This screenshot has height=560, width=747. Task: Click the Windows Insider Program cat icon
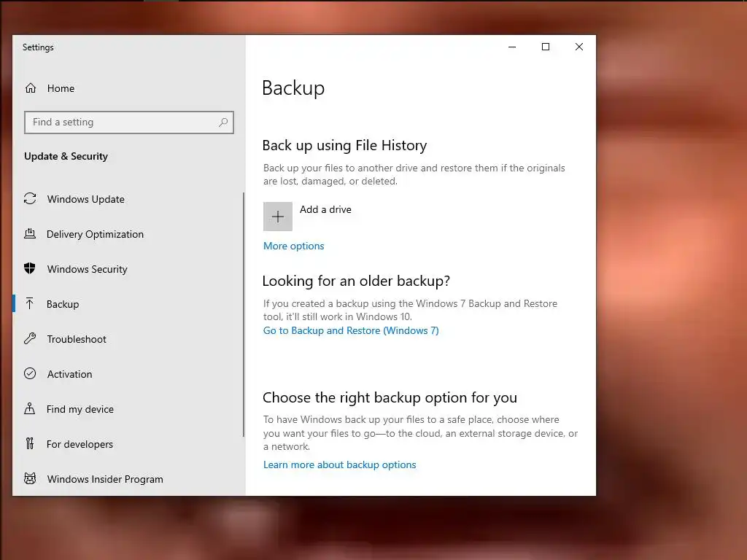pos(30,478)
